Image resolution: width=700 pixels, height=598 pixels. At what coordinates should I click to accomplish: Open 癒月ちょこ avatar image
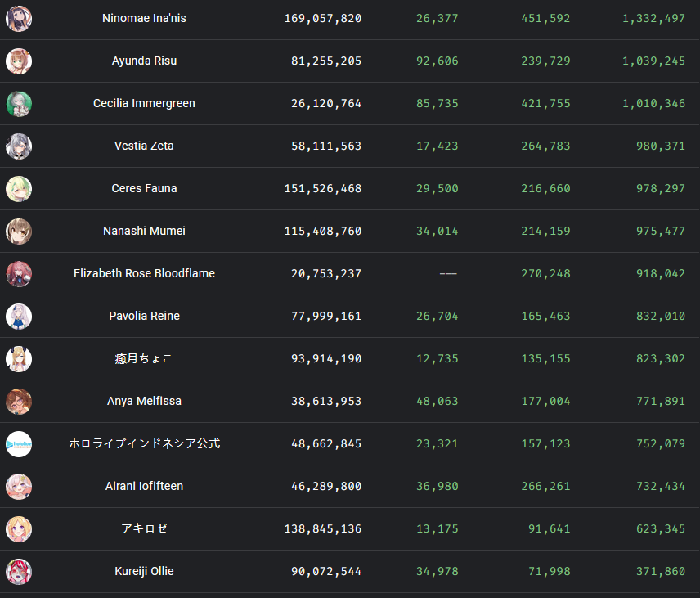tap(19, 358)
